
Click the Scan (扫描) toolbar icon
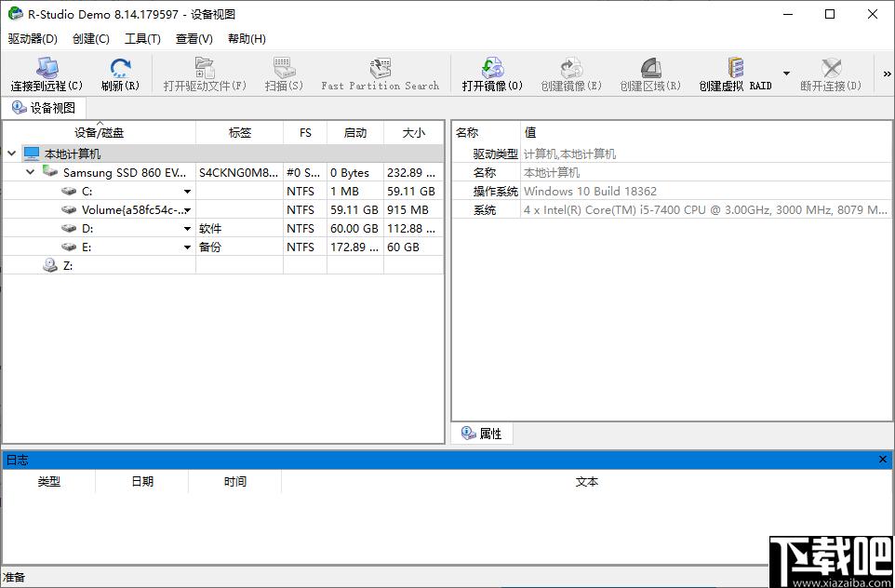(x=284, y=68)
